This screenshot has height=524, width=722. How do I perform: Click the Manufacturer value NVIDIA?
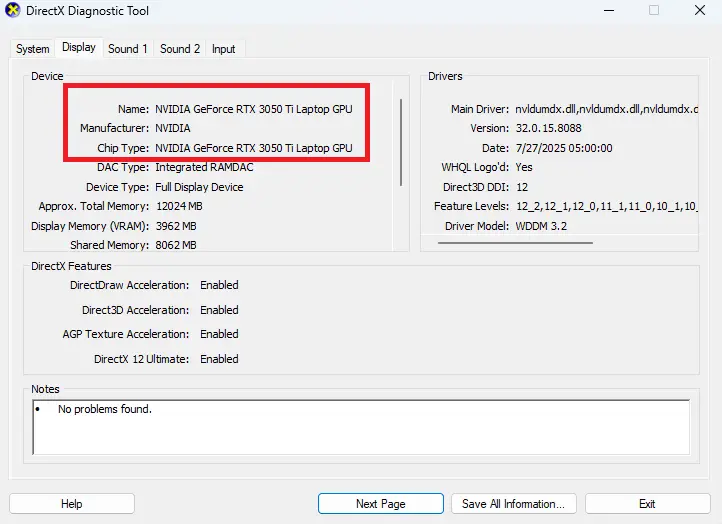coord(173,128)
